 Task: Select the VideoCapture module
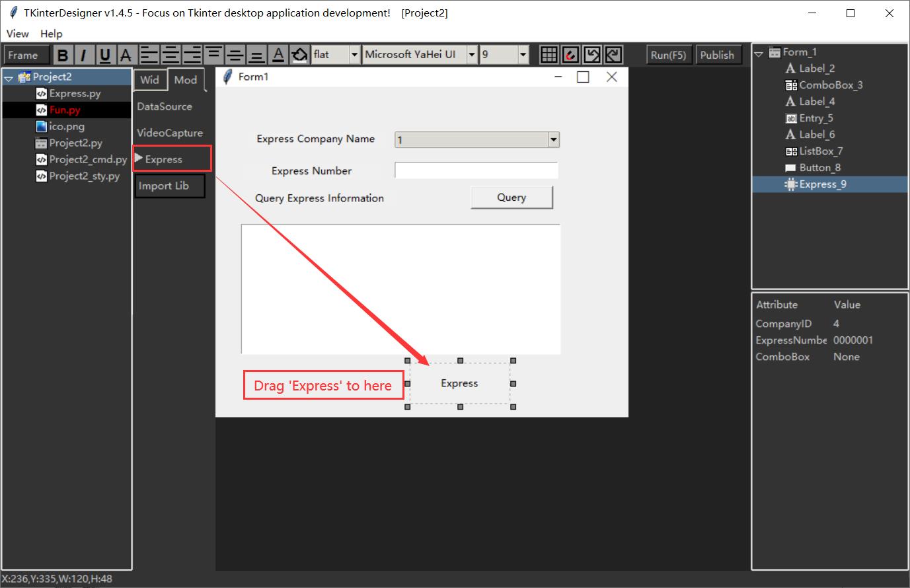pyautogui.click(x=170, y=133)
